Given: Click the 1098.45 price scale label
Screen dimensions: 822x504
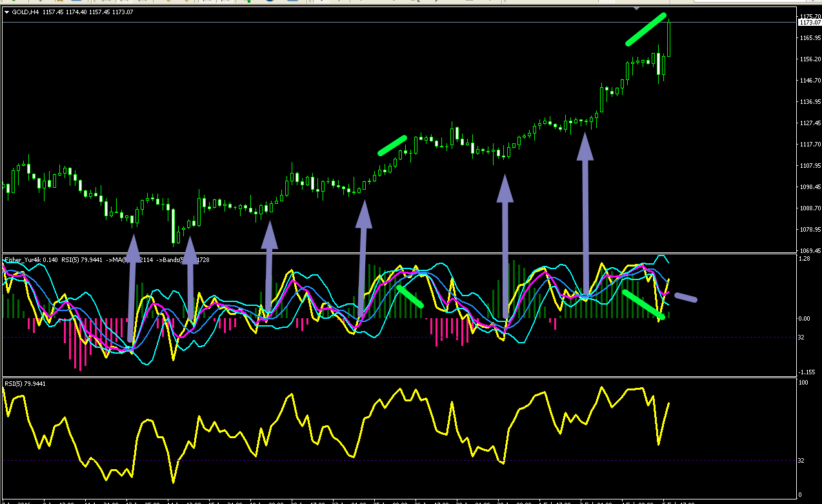Looking at the screenshot, I should point(810,187).
